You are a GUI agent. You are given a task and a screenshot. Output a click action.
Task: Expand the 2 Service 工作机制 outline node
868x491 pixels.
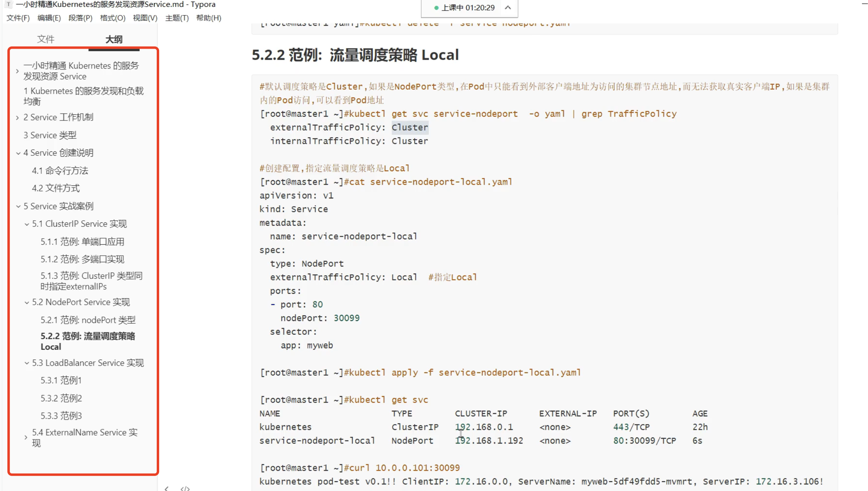[x=17, y=118]
